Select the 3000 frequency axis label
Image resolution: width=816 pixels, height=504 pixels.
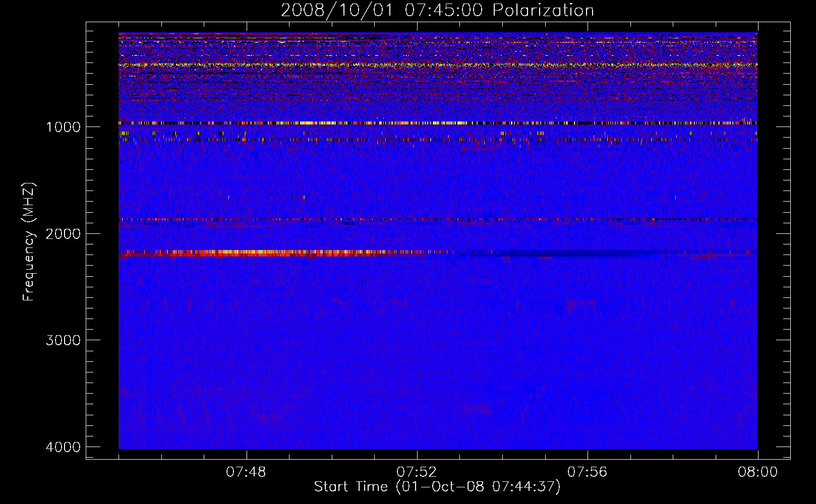point(63,340)
